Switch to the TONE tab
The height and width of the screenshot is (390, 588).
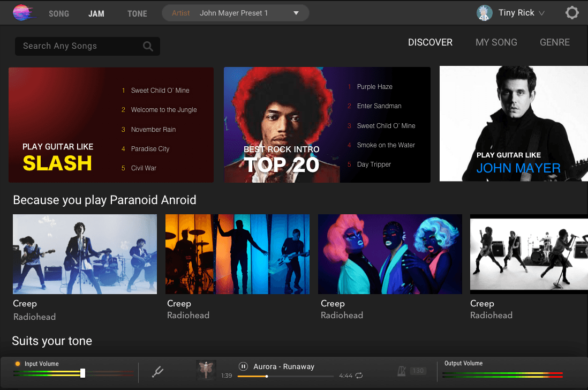137,14
